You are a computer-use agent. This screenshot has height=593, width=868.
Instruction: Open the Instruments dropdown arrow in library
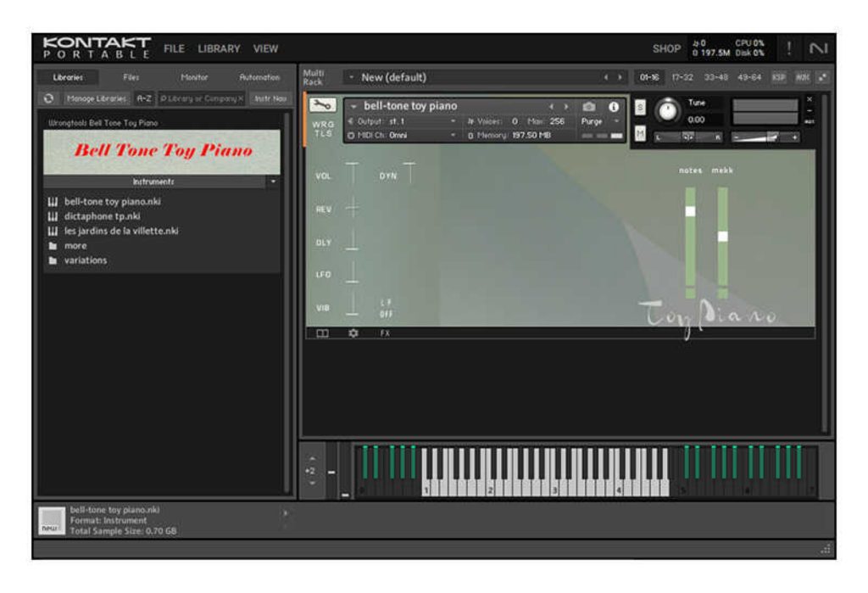click(273, 182)
